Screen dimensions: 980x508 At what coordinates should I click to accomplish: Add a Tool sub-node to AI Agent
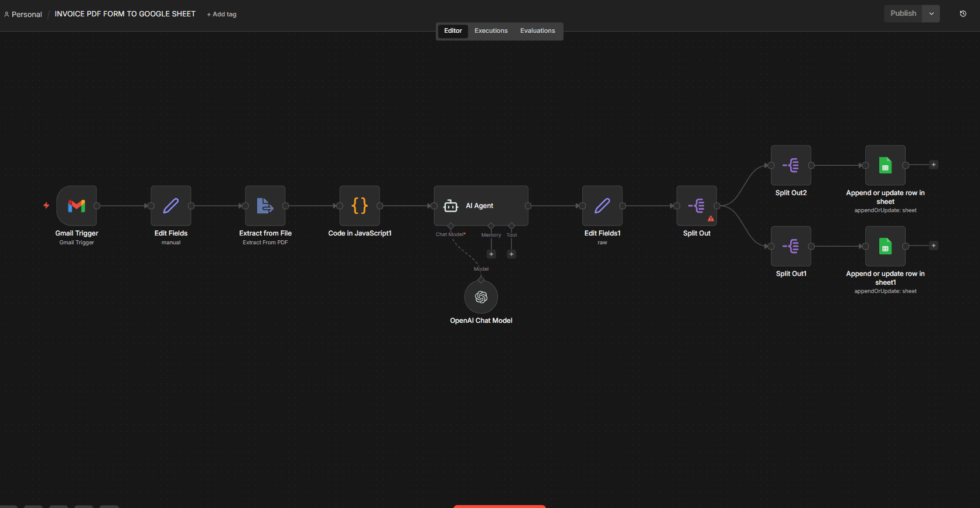tap(511, 254)
